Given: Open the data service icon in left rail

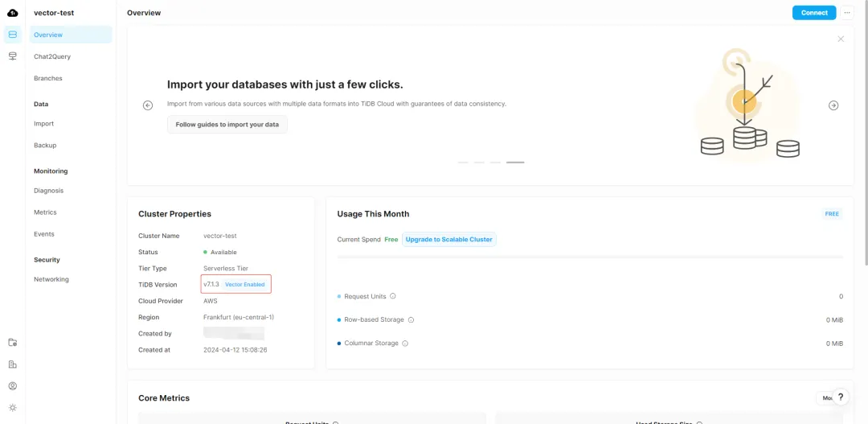Looking at the screenshot, I should [x=12, y=56].
